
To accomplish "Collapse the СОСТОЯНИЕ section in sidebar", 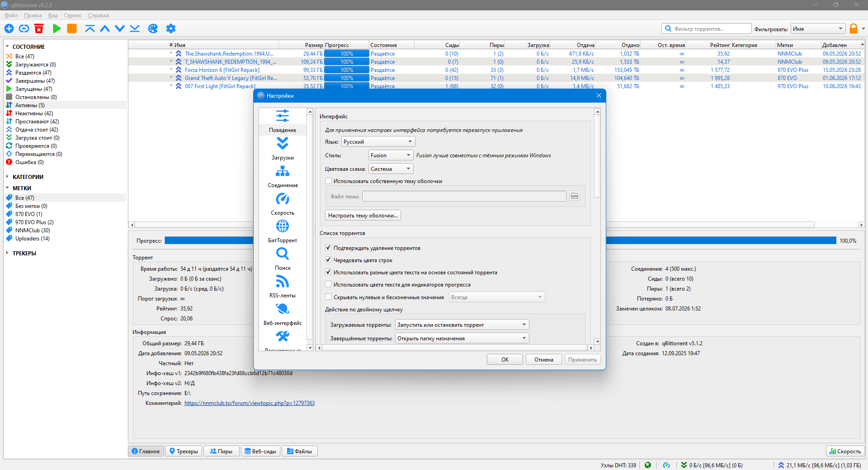I will pos(7,47).
